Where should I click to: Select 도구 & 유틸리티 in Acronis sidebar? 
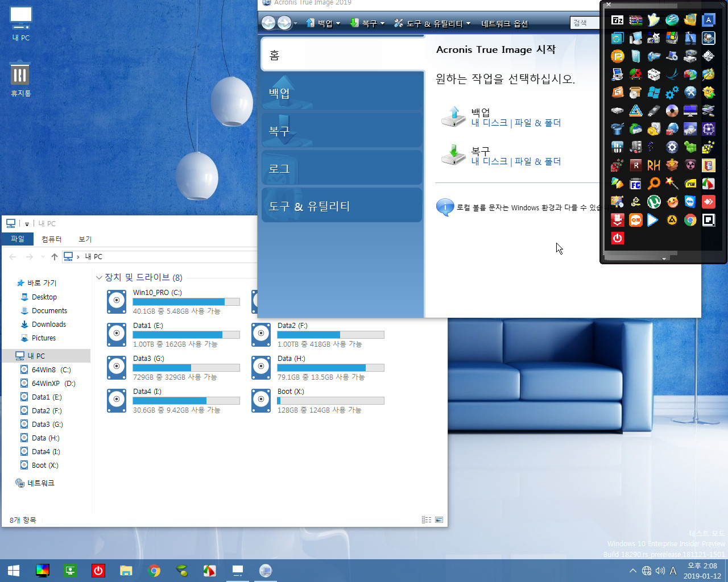pyautogui.click(x=342, y=206)
